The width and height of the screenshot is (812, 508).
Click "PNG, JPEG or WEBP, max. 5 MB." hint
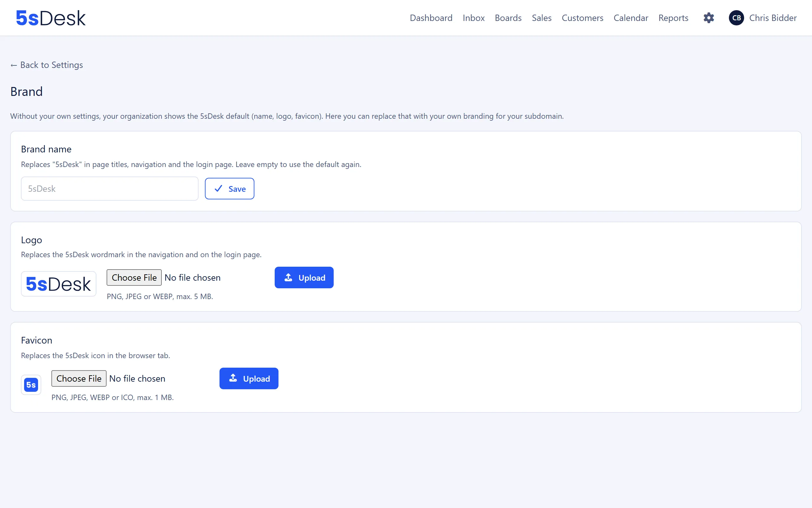click(x=160, y=296)
